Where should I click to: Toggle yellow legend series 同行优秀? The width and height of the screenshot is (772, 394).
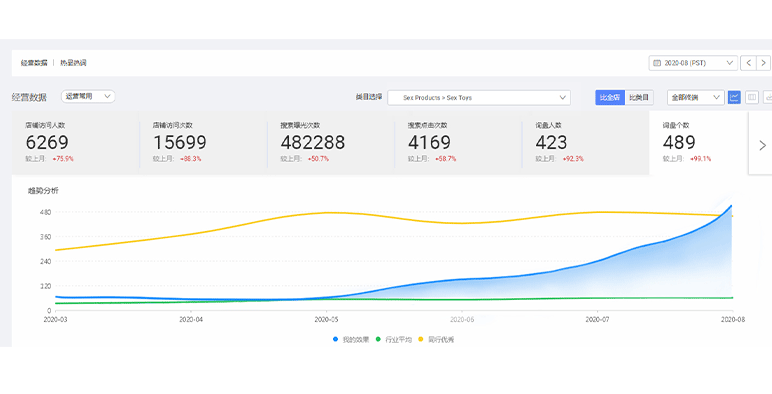coord(436,339)
